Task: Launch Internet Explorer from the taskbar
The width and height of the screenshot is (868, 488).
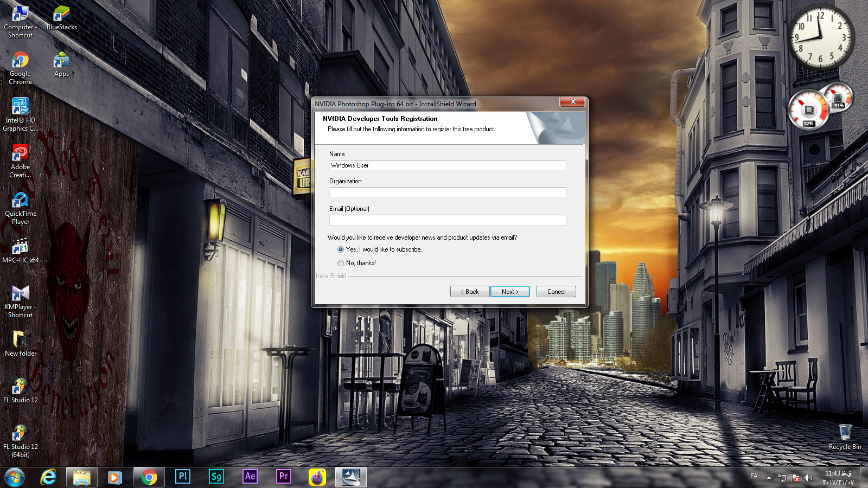Action: [x=48, y=477]
